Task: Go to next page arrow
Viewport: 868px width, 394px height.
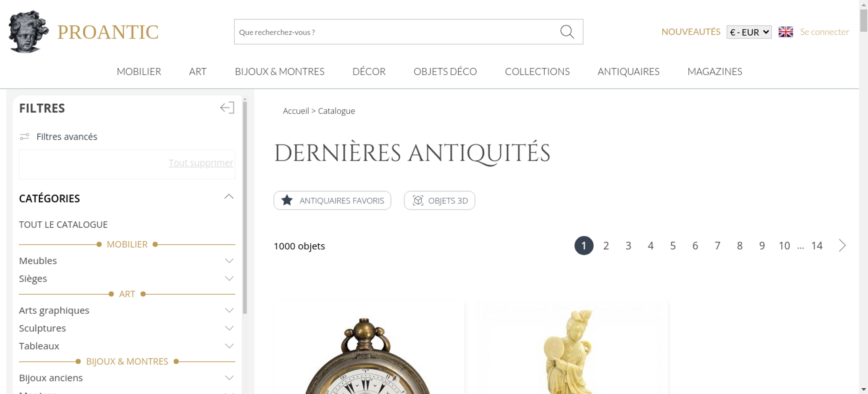Action: [x=842, y=246]
